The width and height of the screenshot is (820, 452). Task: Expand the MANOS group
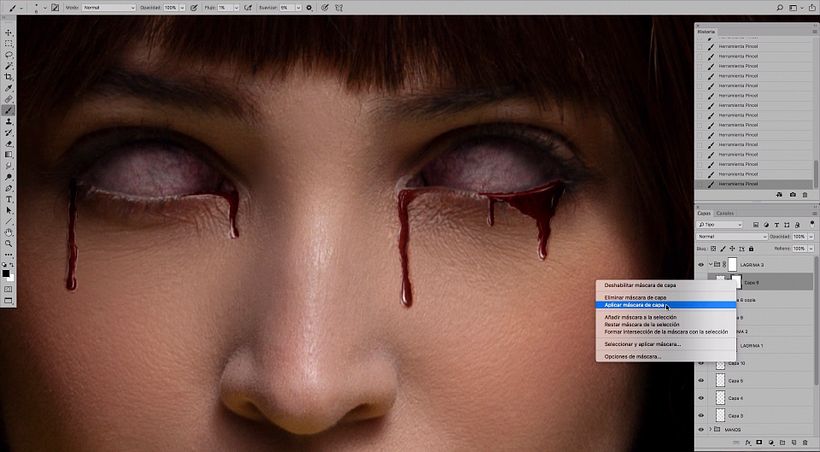710,430
